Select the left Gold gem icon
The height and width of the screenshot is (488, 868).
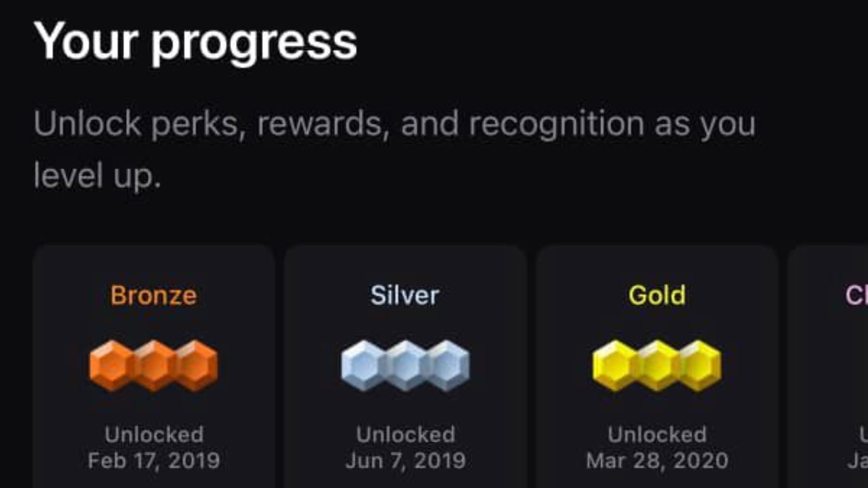click(x=615, y=365)
